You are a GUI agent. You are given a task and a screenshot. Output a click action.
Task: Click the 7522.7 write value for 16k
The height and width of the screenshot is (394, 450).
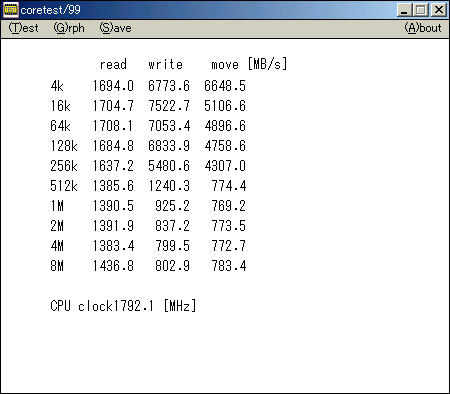[169, 106]
